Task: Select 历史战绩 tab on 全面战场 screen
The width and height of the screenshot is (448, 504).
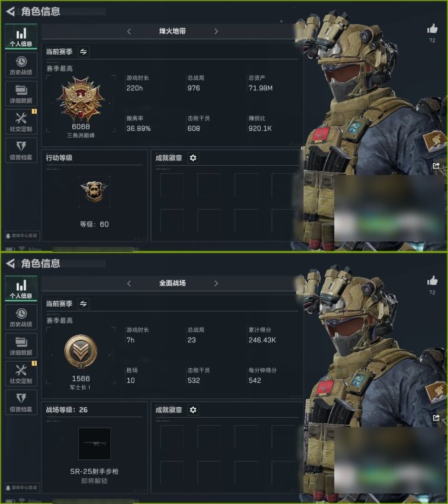Action: pyautogui.click(x=21, y=318)
